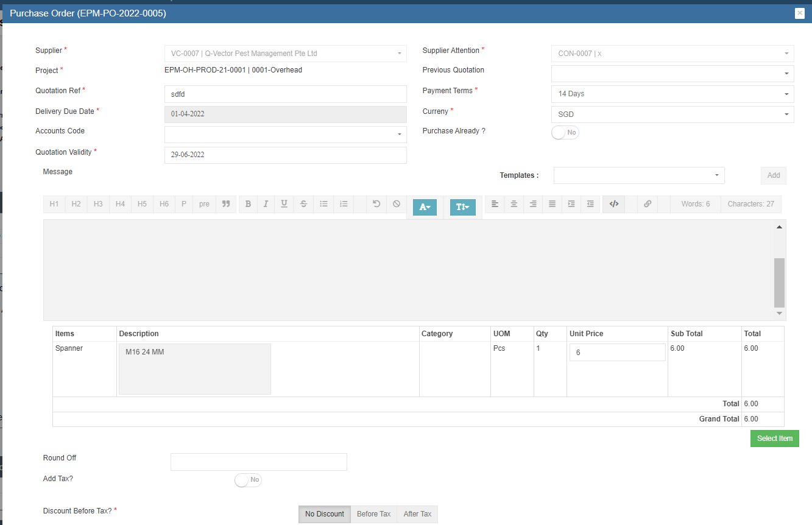Open the Templates dropdown list
Viewport: 812px width, 525px height.
pos(638,175)
